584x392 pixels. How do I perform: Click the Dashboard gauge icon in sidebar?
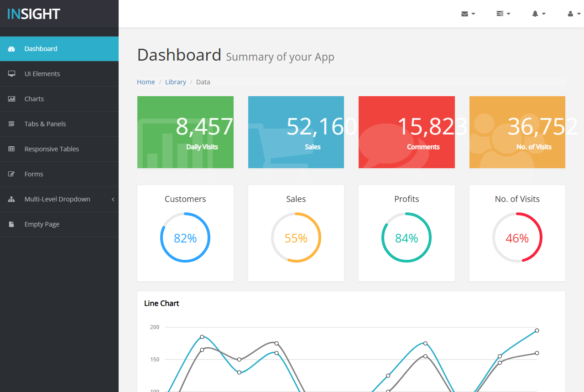(12, 49)
